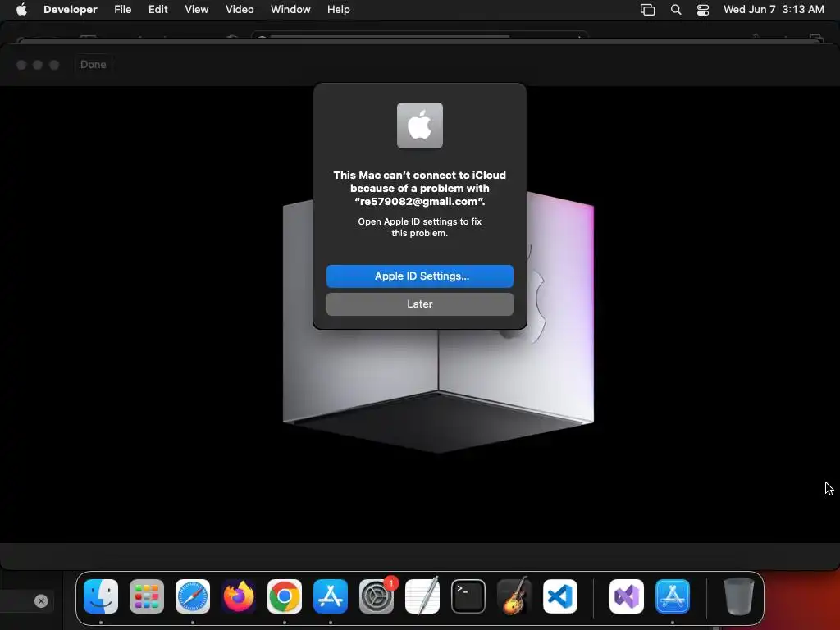Click the Stage Manager windows icon in the menu bar
The image size is (840, 630).
point(648,10)
